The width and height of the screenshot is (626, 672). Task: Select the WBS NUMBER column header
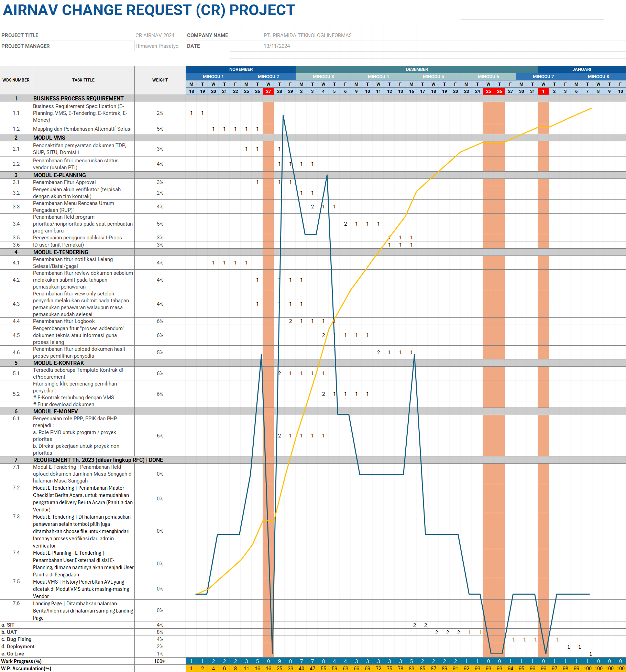(16, 80)
